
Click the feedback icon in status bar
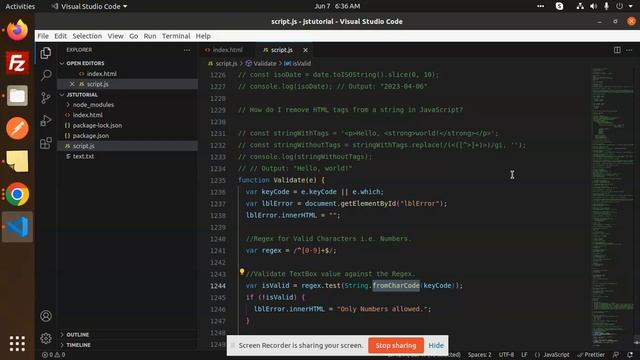pyautogui.click(x=616, y=355)
